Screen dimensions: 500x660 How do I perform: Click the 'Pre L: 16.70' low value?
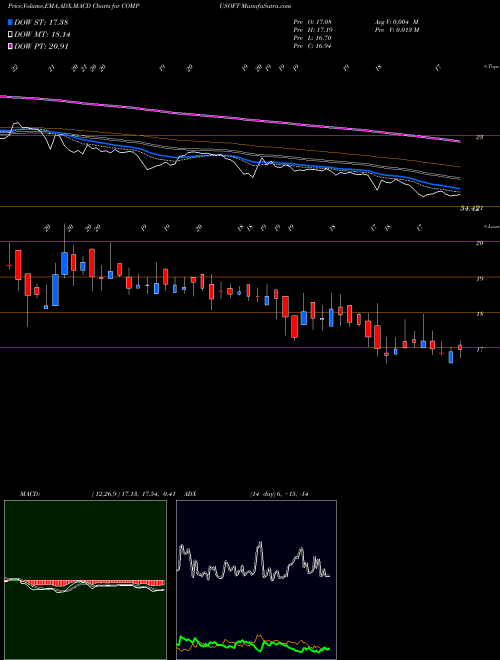click(x=313, y=38)
